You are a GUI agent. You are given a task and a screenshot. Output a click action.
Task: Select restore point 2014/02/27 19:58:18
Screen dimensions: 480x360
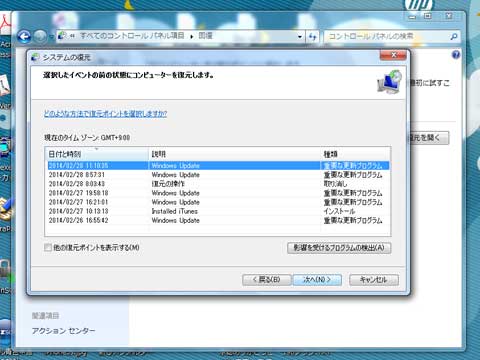(218, 193)
